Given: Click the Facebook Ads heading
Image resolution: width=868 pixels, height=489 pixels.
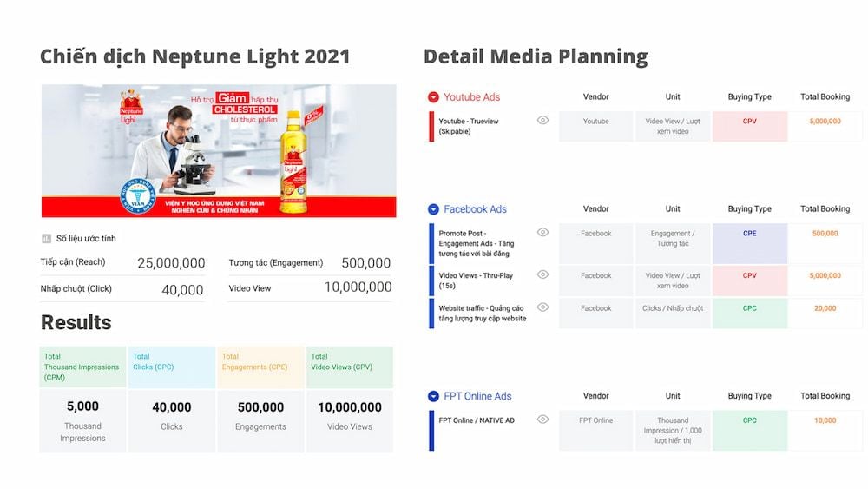Looking at the screenshot, I should (475, 209).
